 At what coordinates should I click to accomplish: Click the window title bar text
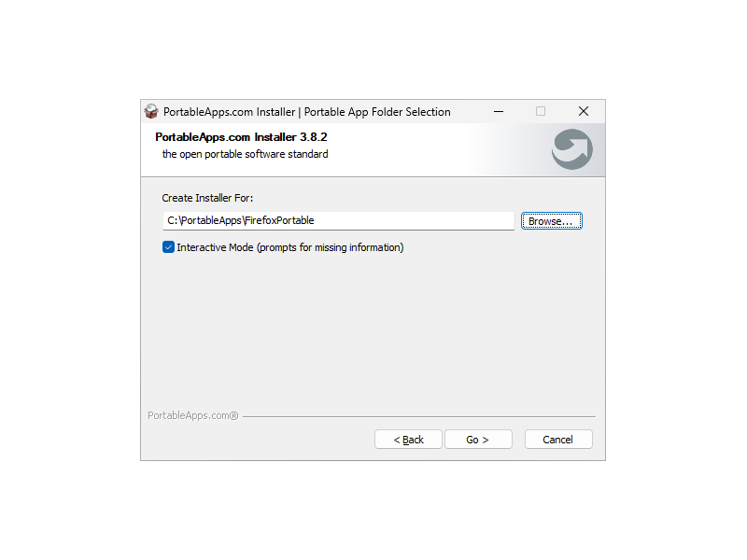coord(307,112)
